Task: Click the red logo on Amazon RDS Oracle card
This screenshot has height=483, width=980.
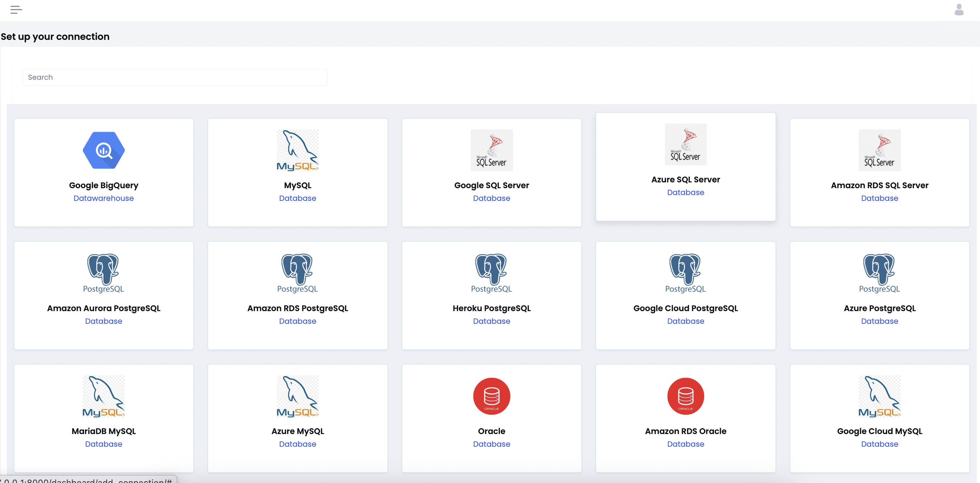Action: click(686, 396)
